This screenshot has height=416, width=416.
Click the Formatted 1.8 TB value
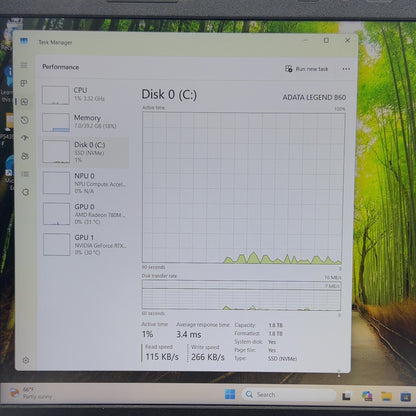pyautogui.click(x=276, y=333)
